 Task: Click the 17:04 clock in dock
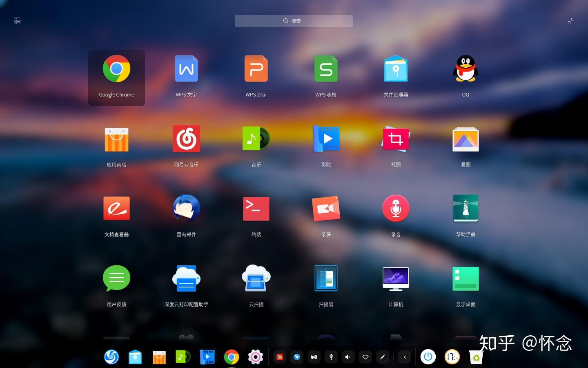[452, 357]
